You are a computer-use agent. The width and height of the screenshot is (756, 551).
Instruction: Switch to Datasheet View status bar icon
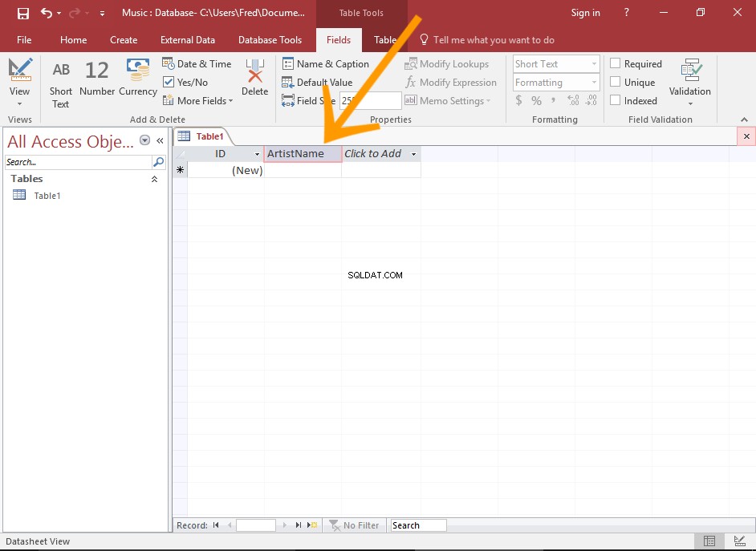click(x=709, y=541)
